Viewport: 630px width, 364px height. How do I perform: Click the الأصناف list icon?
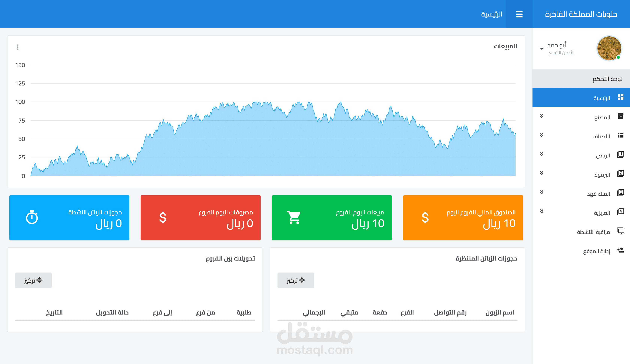(620, 136)
